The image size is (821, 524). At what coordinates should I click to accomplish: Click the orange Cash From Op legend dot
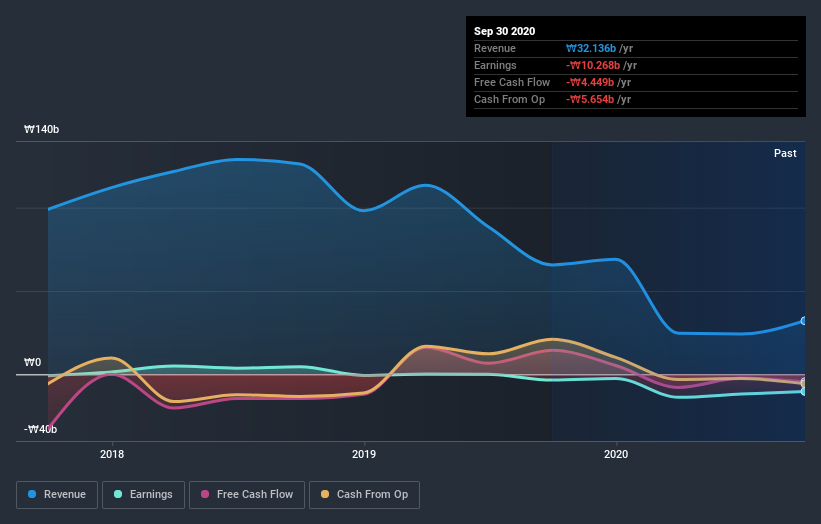(325, 494)
